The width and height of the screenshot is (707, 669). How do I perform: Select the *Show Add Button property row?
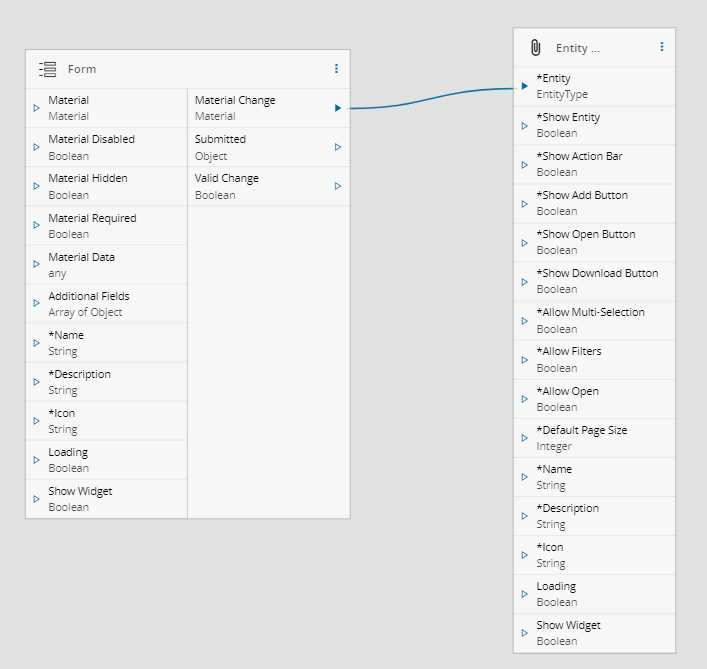coord(594,203)
